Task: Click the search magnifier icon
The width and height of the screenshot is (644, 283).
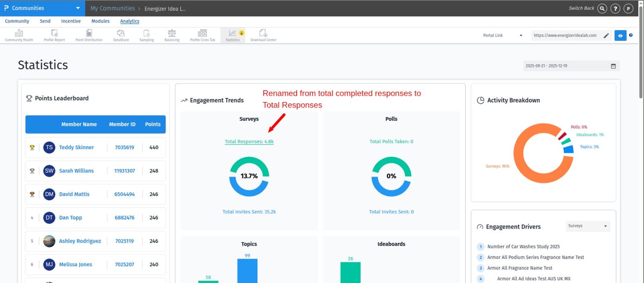Action: [x=602, y=8]
